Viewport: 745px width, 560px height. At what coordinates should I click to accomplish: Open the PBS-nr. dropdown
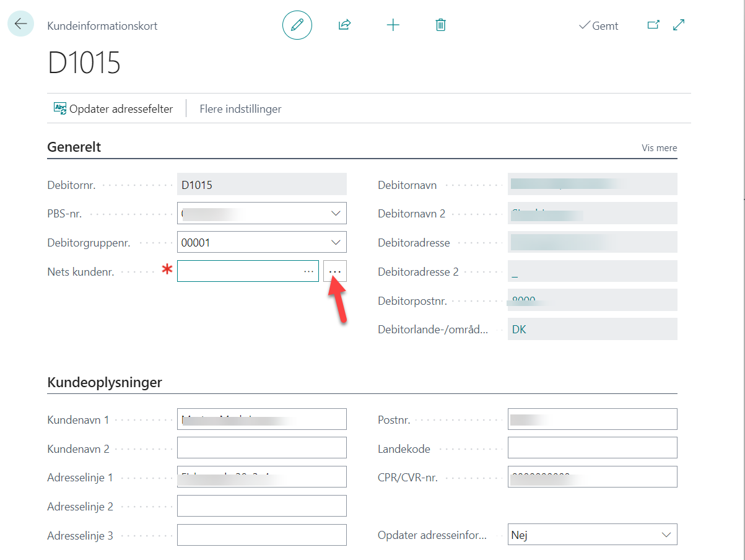tap(336, 213)
